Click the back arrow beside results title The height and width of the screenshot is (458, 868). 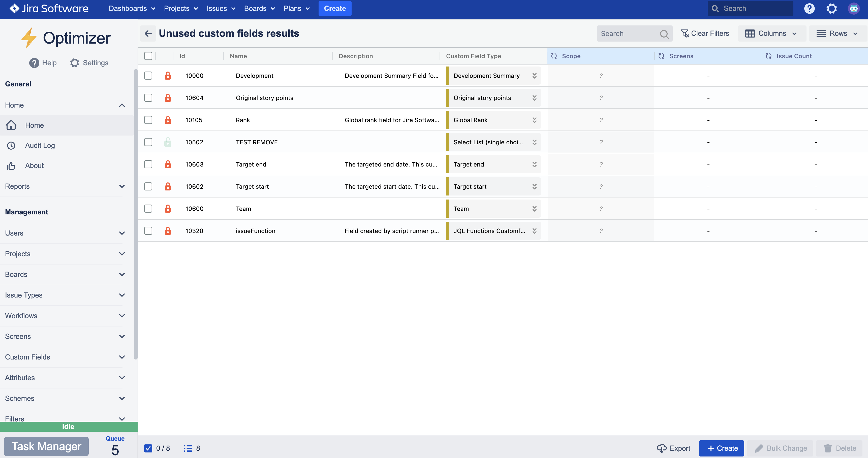148,33
